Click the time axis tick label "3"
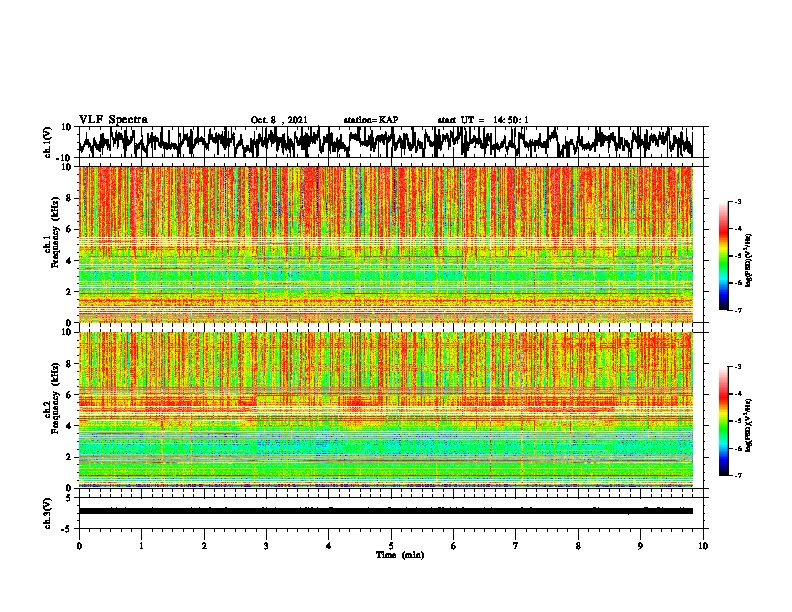 266,546
